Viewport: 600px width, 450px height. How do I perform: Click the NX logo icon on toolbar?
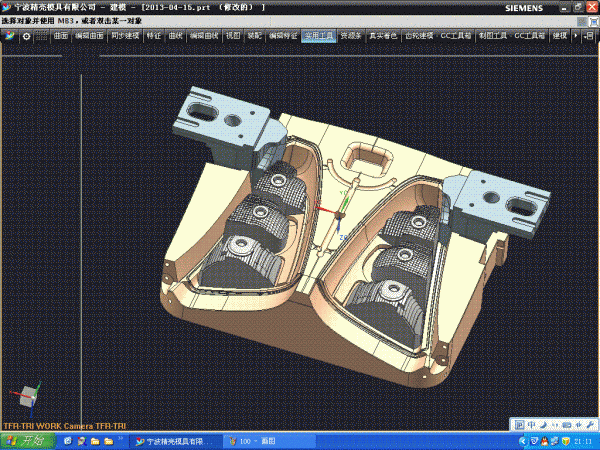(10, 36)
